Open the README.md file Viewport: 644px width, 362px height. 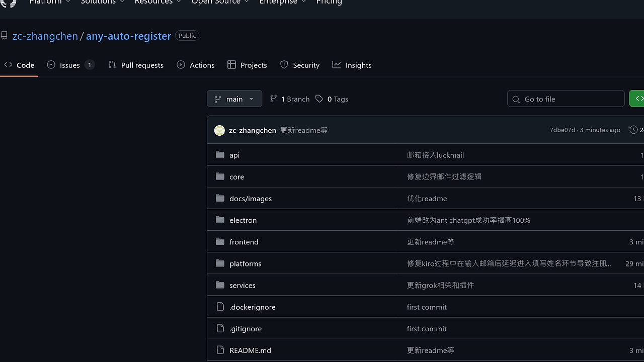pyautogui.click(x=250, y=350)
